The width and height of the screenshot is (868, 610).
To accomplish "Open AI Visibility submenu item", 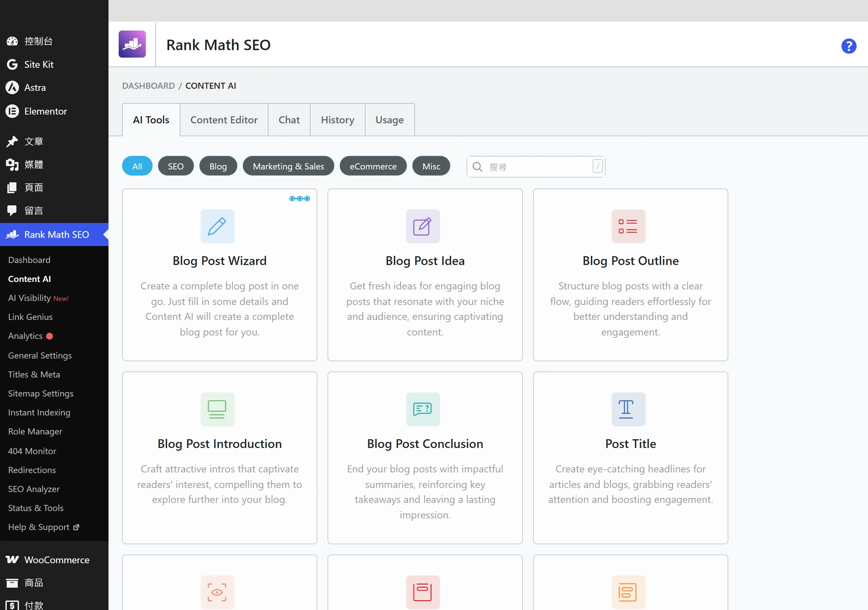I will tap(38, 298).
